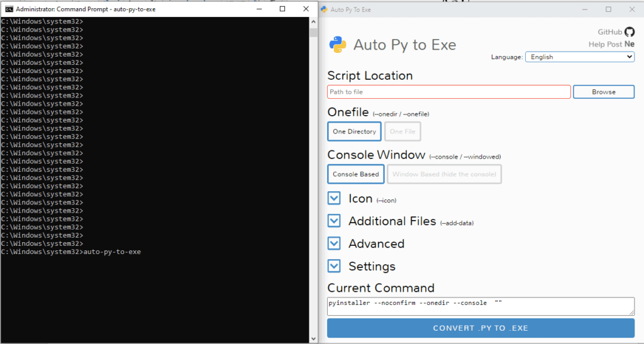Close the Auto Py To Exe window

[x=632, y=9]
